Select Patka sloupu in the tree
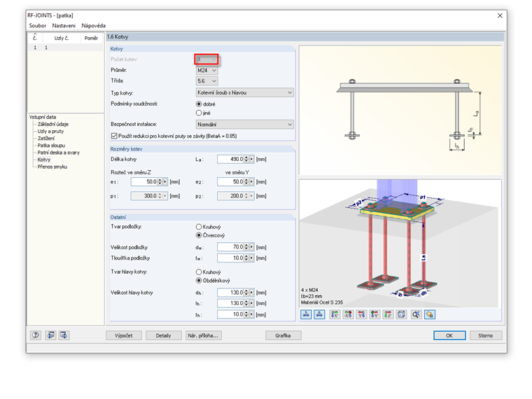 51,146
